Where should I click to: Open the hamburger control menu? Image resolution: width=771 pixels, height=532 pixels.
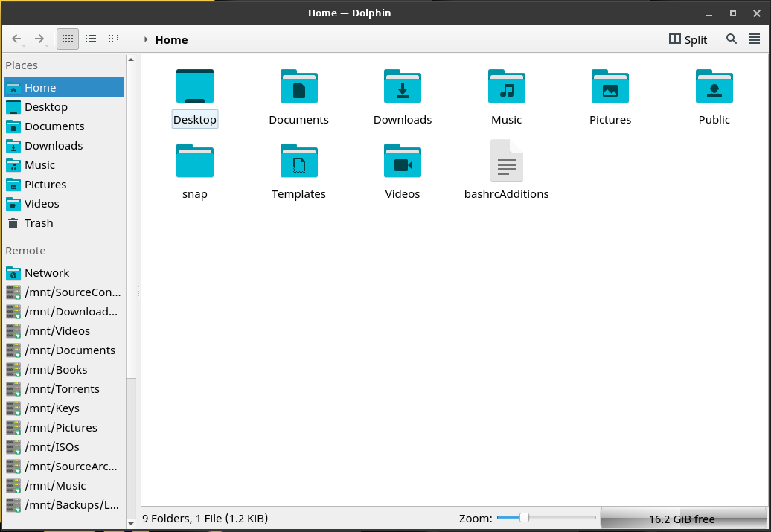point(755,39)
